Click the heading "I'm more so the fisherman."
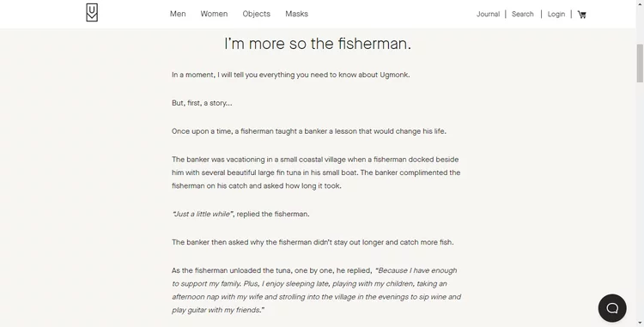644x327 pixels. click(318, 44)
